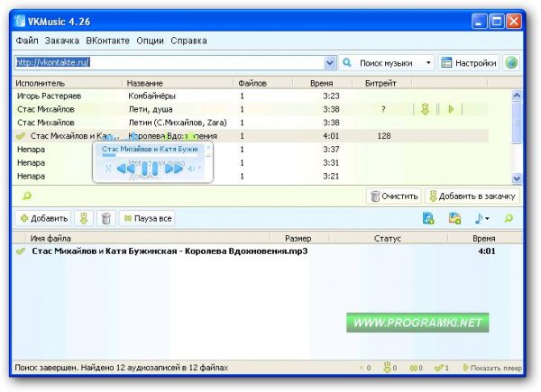
Task: Click checkmark icon beside downloaded mp3 file
Action: point(21,251)
